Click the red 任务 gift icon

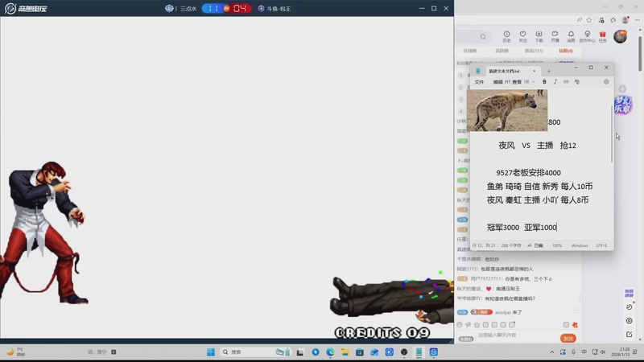click(602, 36)
